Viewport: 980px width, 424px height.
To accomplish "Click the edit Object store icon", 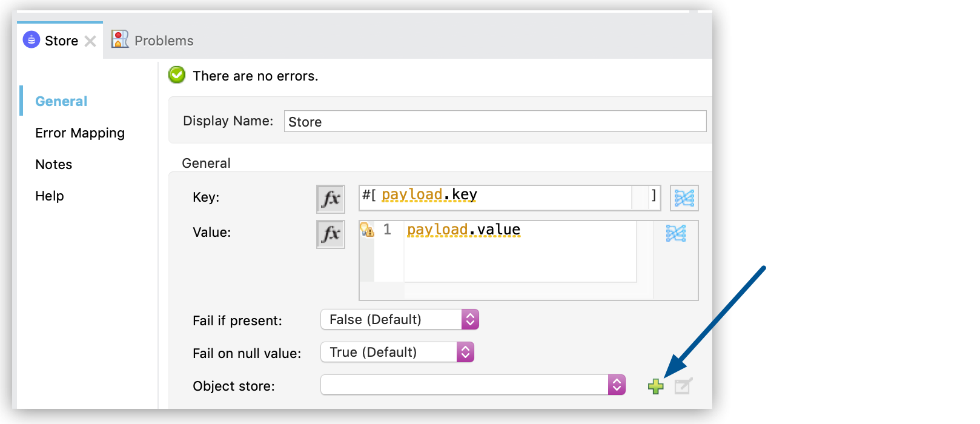I will 683,386.
